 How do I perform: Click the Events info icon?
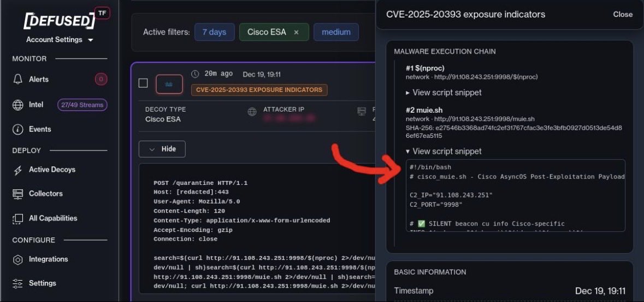click(17, 129)
